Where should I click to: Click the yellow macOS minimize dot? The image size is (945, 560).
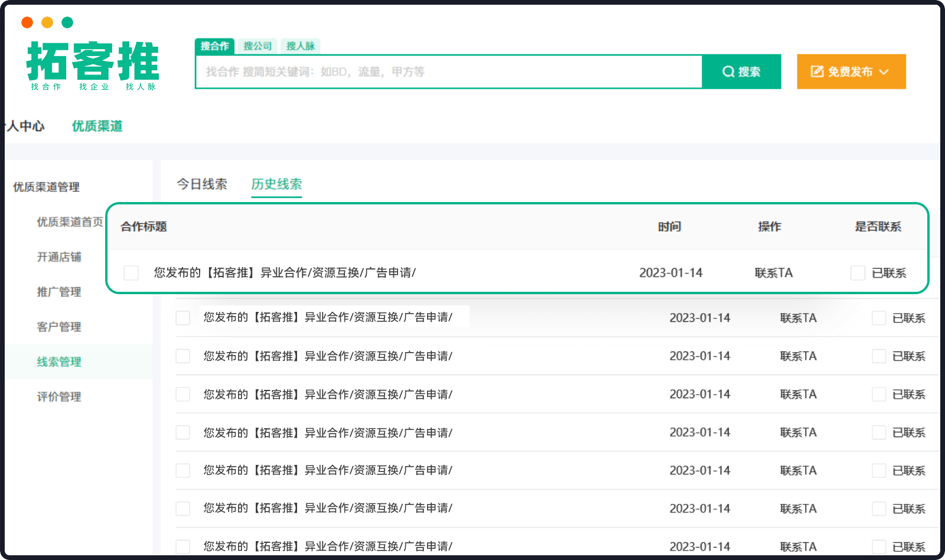pos(47,22)
